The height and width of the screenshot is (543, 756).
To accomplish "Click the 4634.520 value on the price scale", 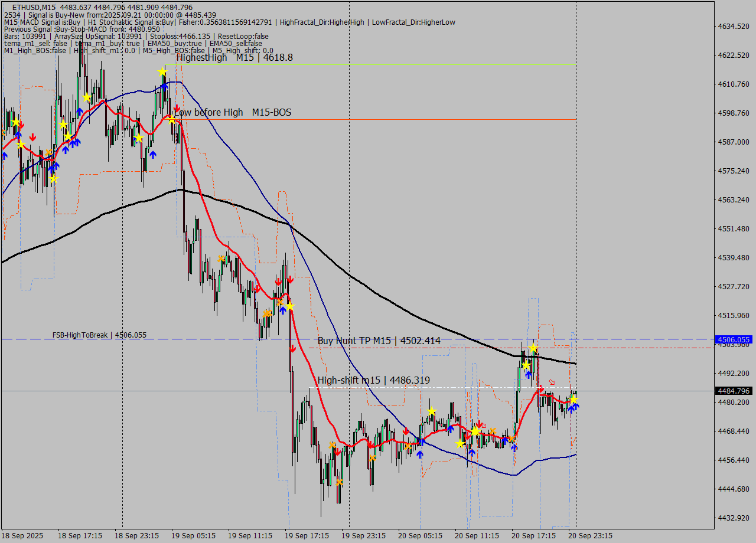I will [734, 27].
